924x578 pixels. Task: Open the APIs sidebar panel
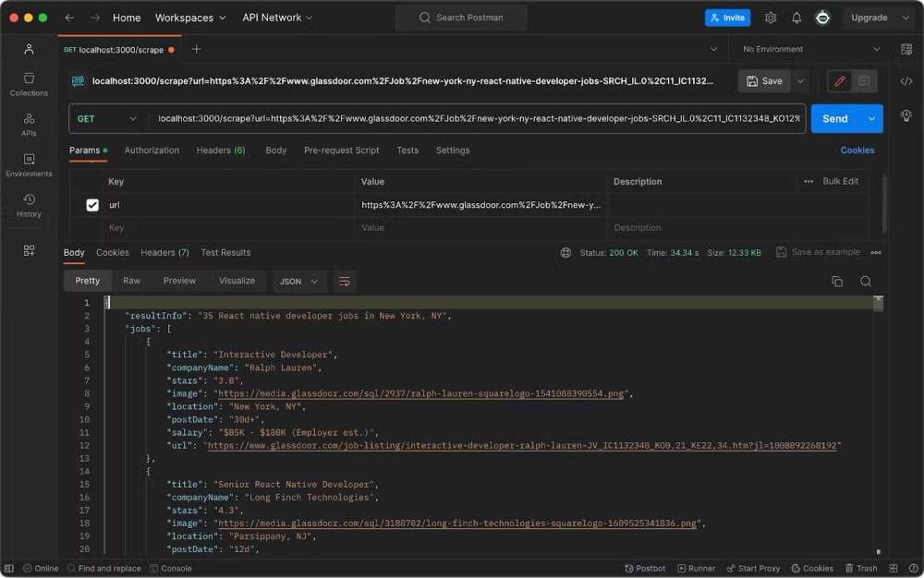coord(29,124)
